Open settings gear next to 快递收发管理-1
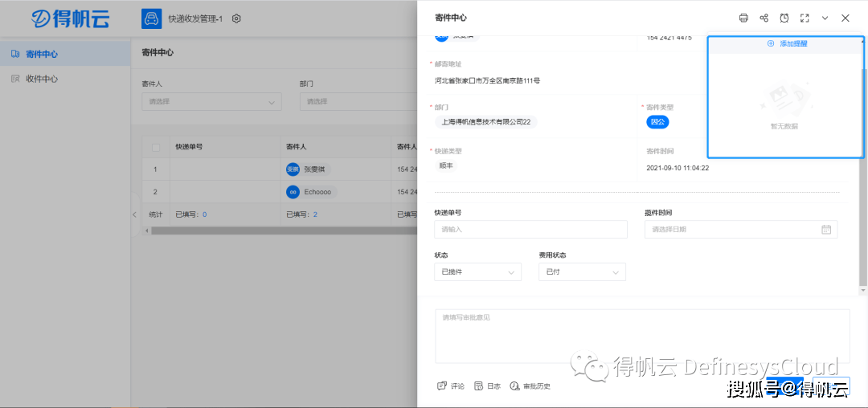The width and height of the screenshot is (868, 408). 236,18
